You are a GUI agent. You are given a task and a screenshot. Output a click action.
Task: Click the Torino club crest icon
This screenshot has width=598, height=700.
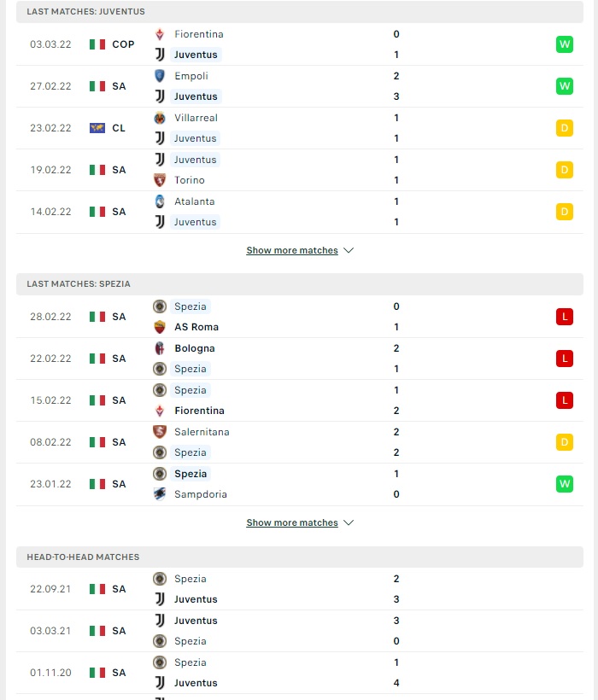point(160,180)
